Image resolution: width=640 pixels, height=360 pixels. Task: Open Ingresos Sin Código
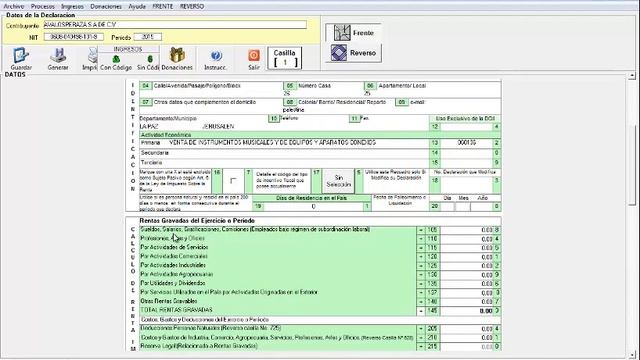(x=149, y=62)
